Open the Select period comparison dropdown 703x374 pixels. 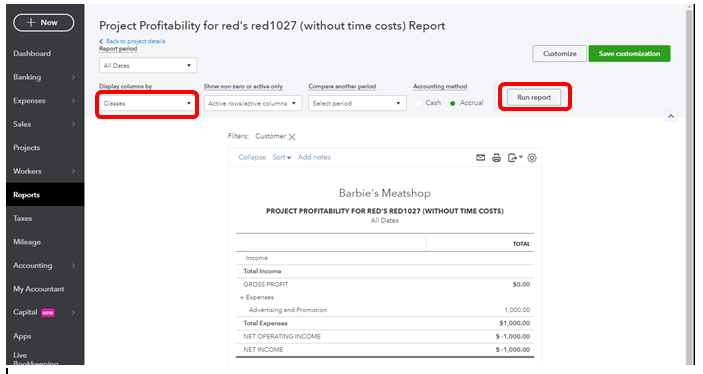357,103
